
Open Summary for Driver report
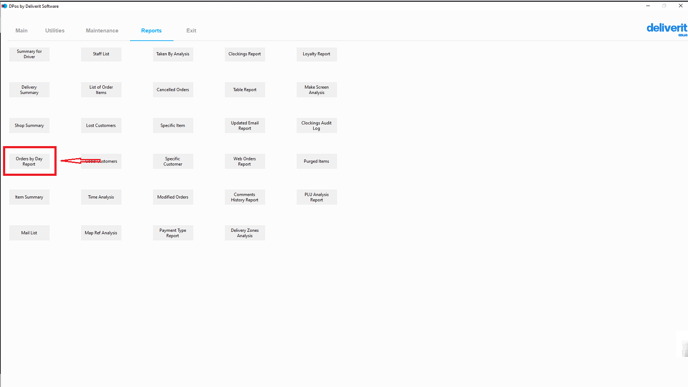(29, 54)
